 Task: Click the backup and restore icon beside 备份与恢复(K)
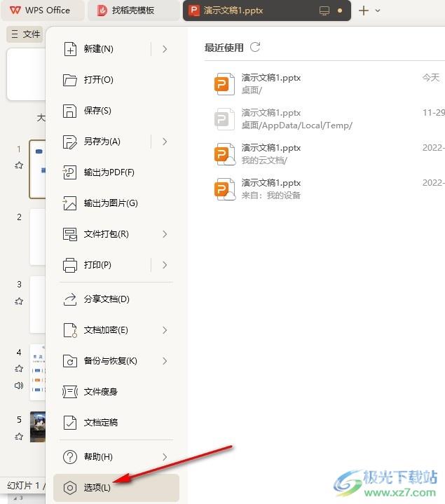tap(69, 361)
